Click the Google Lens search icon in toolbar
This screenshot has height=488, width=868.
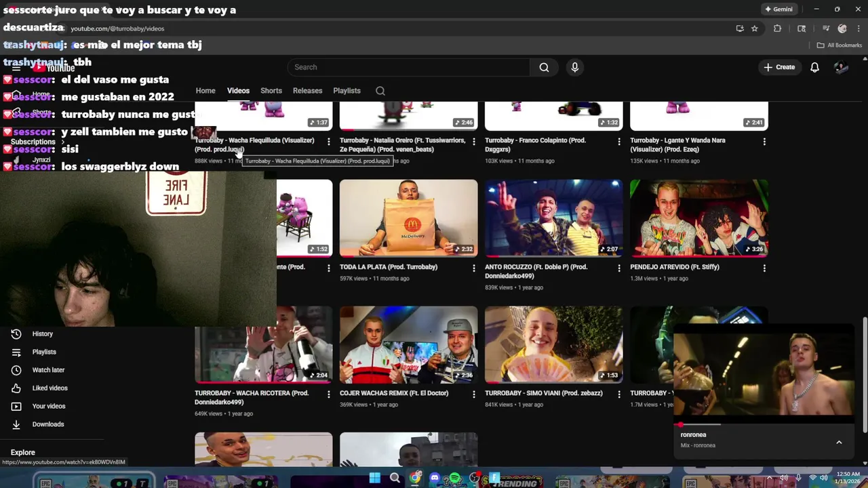click(x=802, y=28)
